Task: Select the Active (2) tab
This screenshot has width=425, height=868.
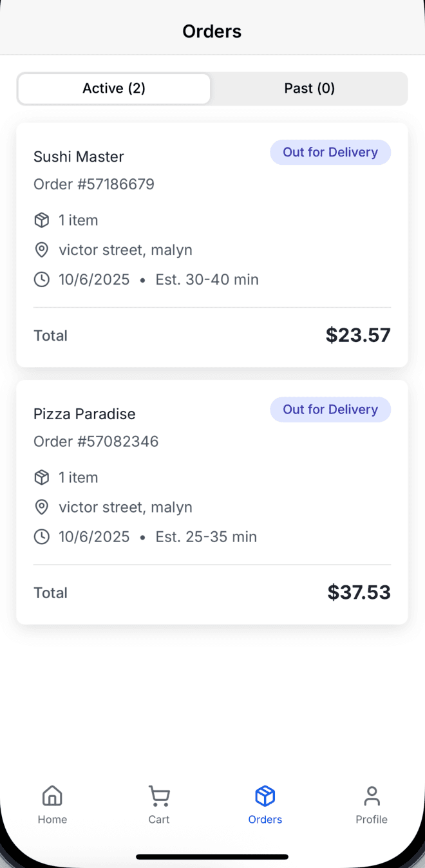Action: pyautogui.click(x=113, y=88)
